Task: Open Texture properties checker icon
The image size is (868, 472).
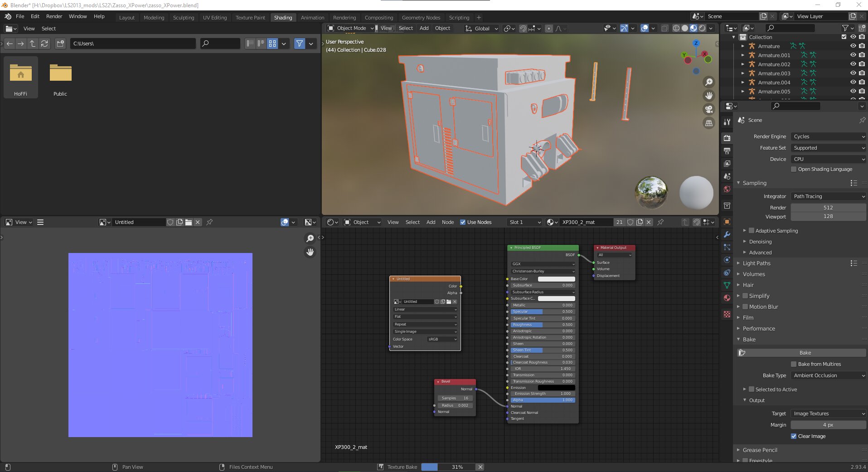Action: (727, 314)
